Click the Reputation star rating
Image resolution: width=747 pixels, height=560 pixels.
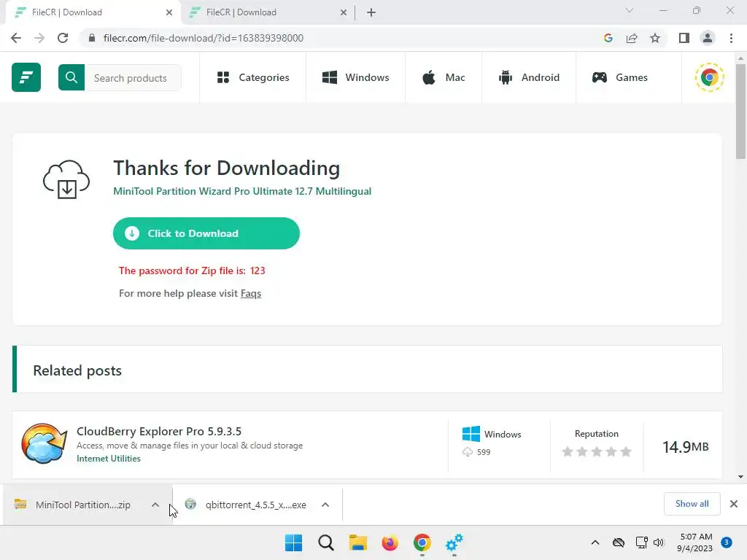coord(597,451)
